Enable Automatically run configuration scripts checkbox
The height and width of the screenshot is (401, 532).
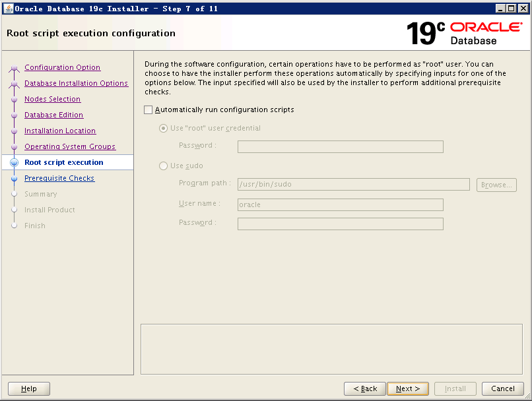point(149,110)
